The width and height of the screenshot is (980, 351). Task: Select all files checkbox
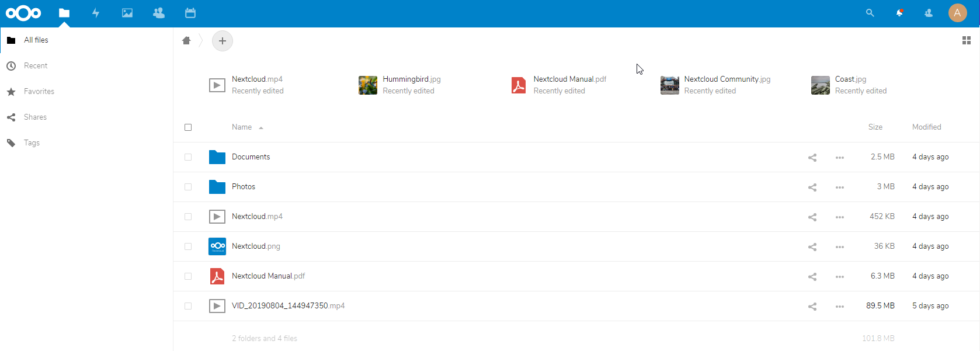188,127
